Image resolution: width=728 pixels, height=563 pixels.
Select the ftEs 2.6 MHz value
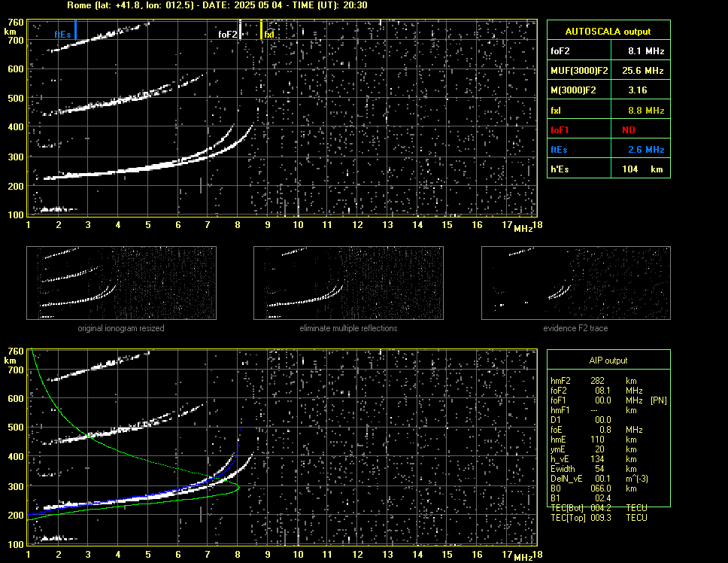pos(646,150)
